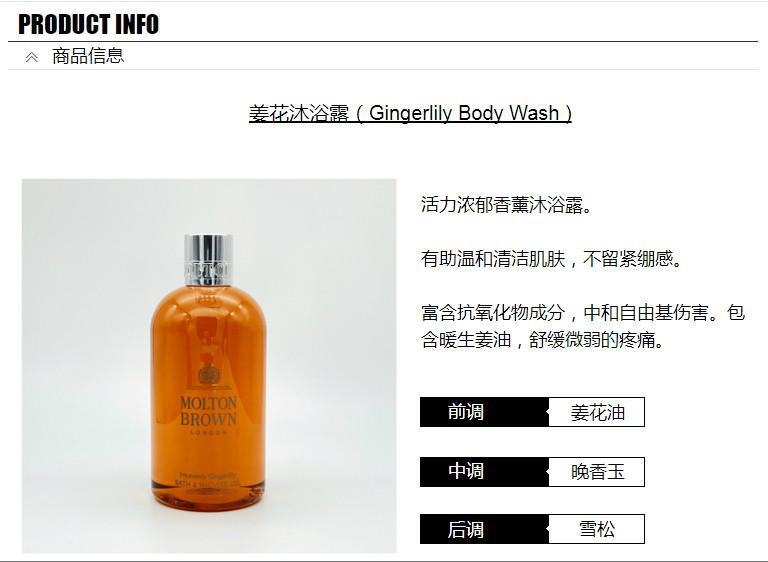Click the pointer notch beside 姜花油
The height and width of the screenshot is (562, 768).
tap(547, 412)
